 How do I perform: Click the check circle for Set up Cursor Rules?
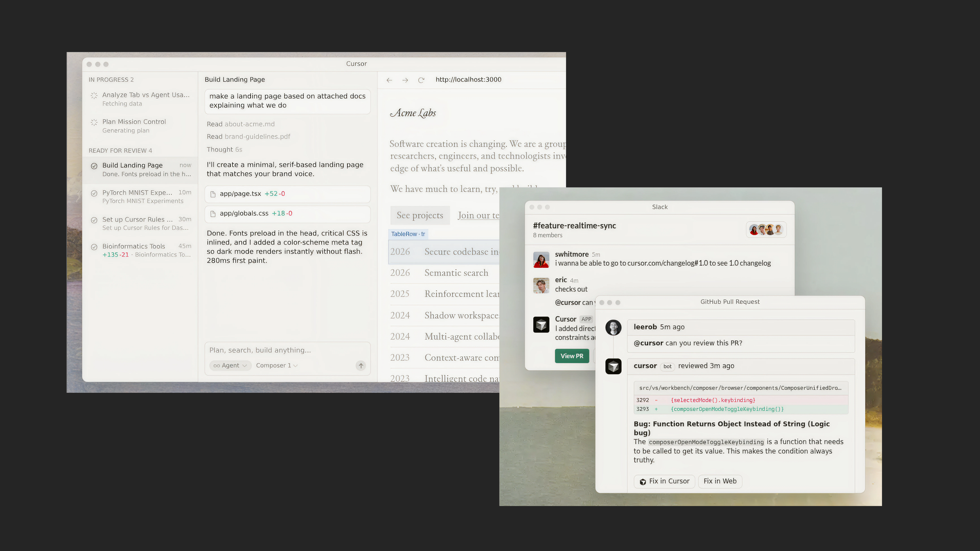point(94,220)
